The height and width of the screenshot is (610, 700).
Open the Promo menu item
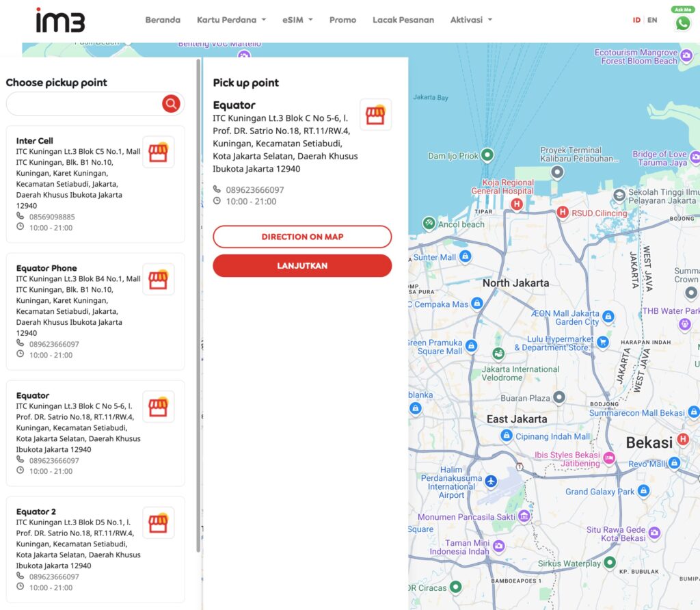pos(342,20)
